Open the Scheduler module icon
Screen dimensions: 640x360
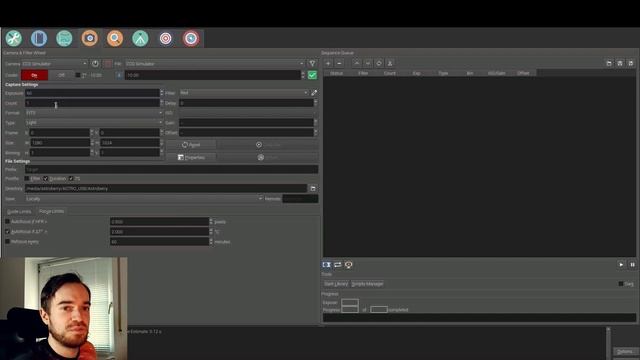(x=39, y=38)
